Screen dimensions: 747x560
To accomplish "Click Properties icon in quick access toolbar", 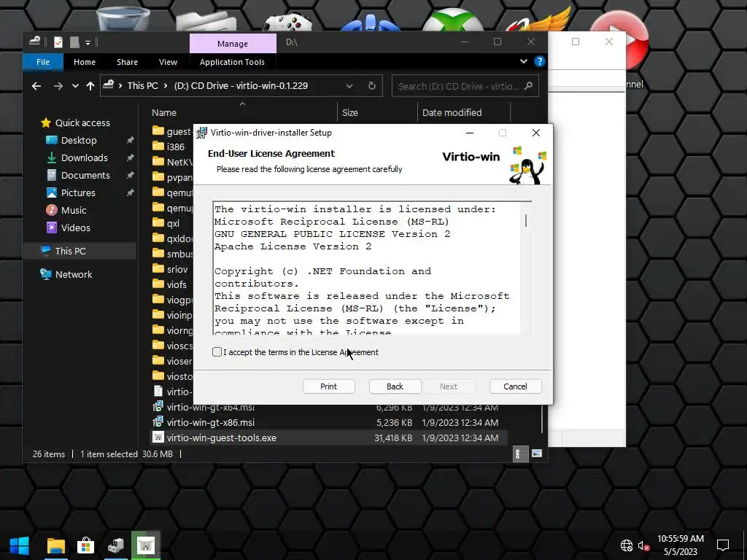I will (x=58, y=42).
